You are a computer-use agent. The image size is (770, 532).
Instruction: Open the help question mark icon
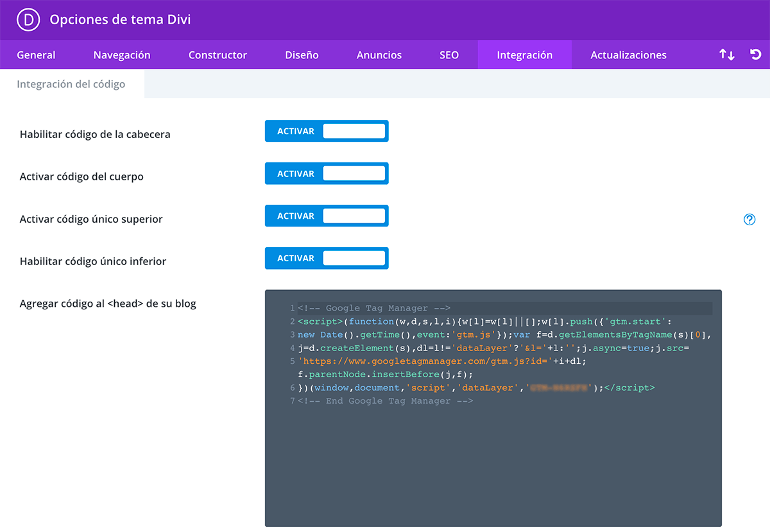749,219
